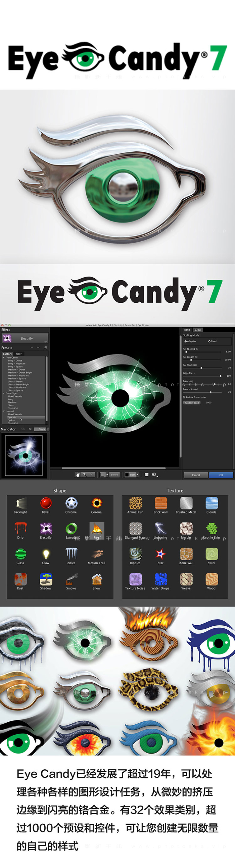The image size is (235, 868).
Task: Set navigator zoom to 1:1
Action: point(23,429)
